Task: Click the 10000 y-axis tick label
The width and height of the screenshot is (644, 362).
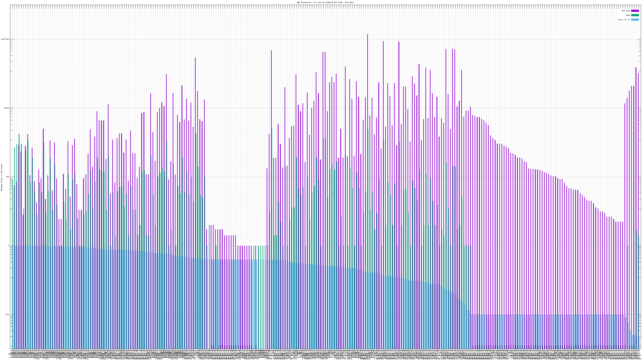Action: click(6, 108)
